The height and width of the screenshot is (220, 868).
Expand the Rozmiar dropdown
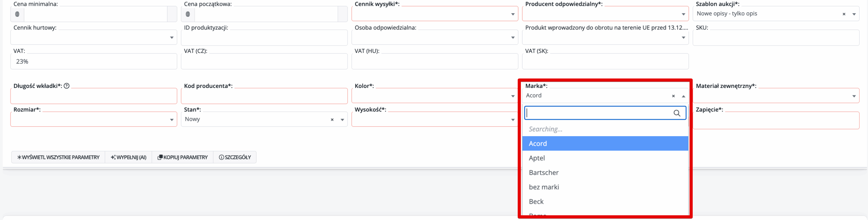pos(172,120)
